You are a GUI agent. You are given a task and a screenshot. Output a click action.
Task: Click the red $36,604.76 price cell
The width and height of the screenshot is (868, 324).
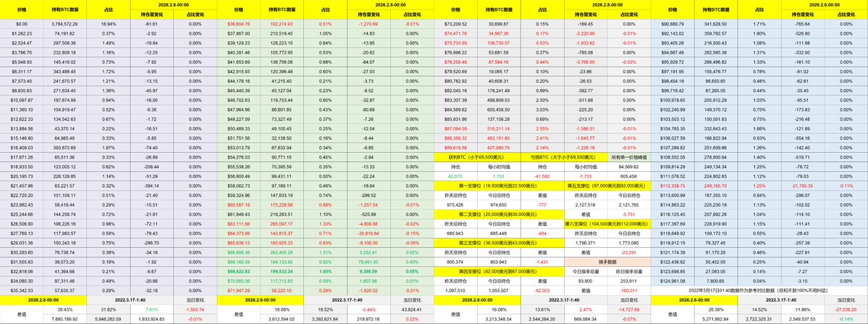click(x=238, y=24)
